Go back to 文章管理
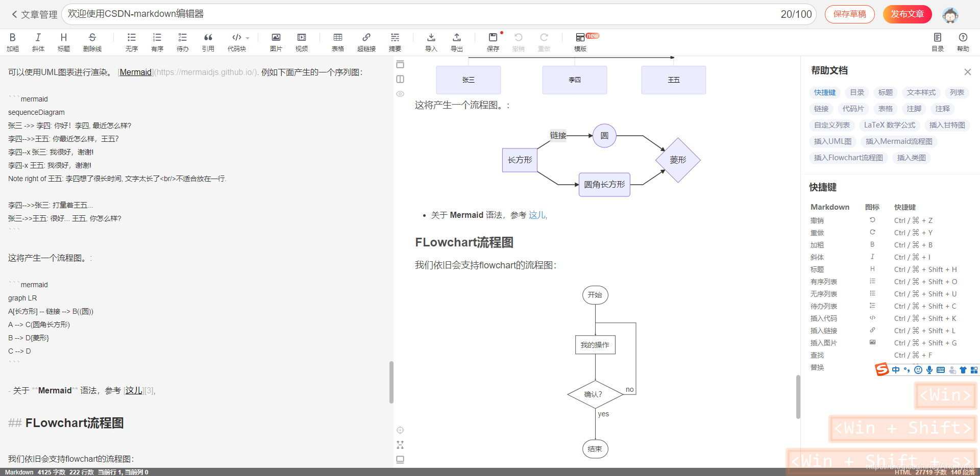 click(x=34, y=14)
